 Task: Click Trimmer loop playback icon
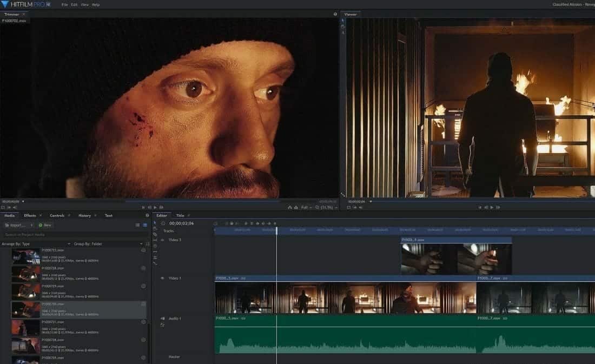pyautogui.click(x=3, y=207)
